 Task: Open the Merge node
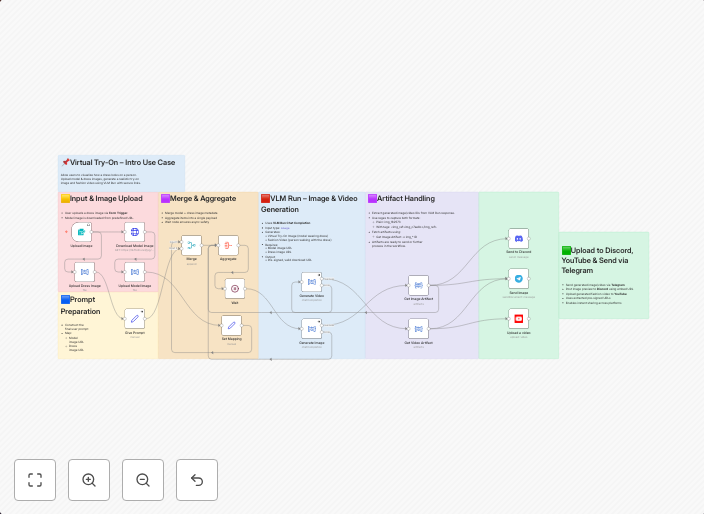(x=191, y=245)
